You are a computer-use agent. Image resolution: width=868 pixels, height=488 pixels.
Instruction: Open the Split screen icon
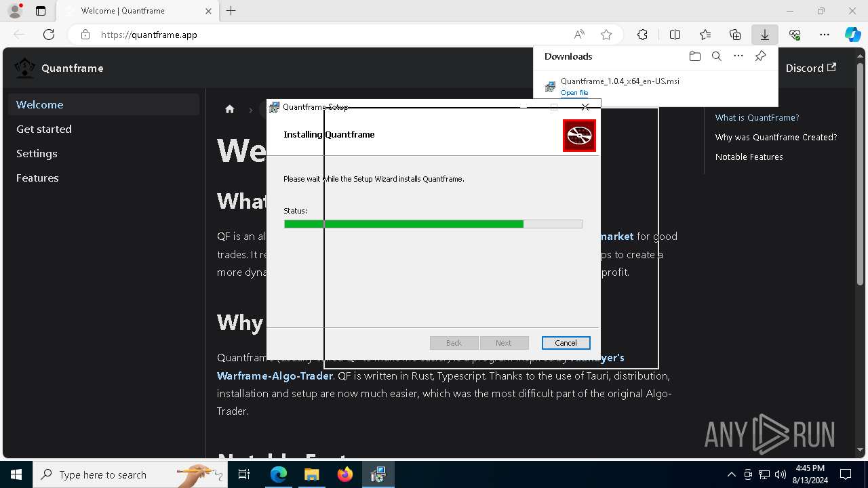675,35
